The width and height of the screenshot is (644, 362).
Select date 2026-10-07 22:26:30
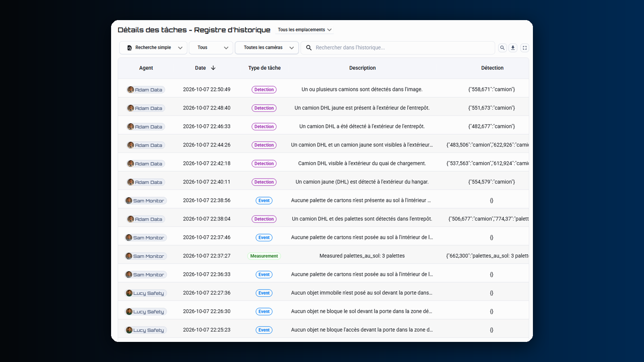click(207, 311)
